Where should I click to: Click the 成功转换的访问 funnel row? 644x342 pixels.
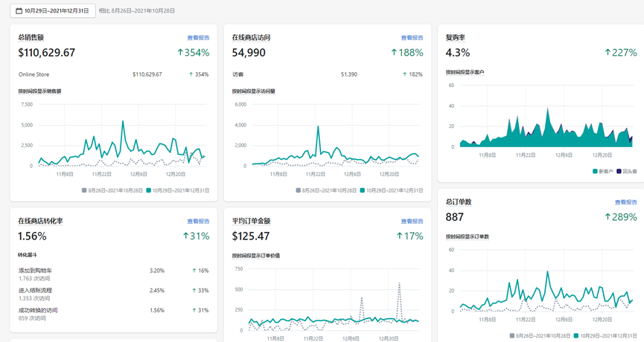click(113, 314)
